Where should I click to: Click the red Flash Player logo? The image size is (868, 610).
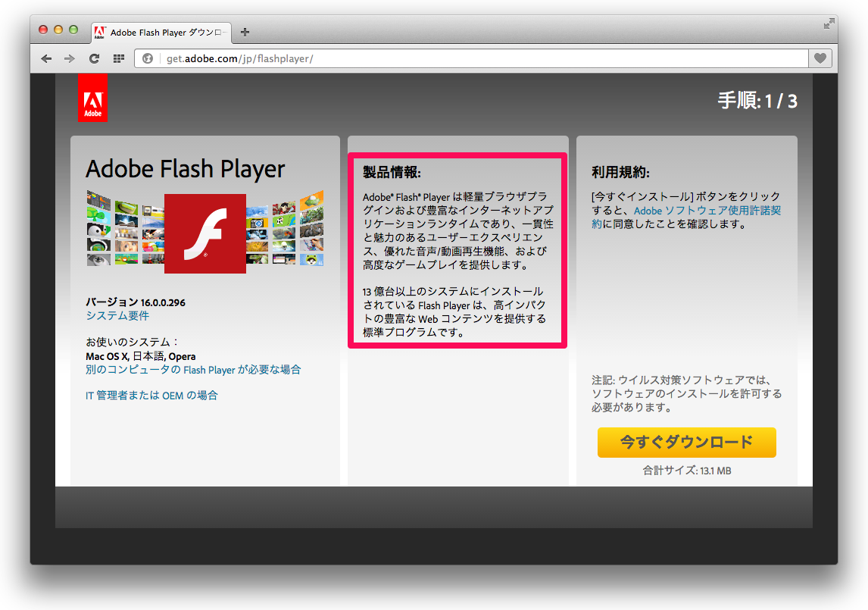[x=205, y=233]
